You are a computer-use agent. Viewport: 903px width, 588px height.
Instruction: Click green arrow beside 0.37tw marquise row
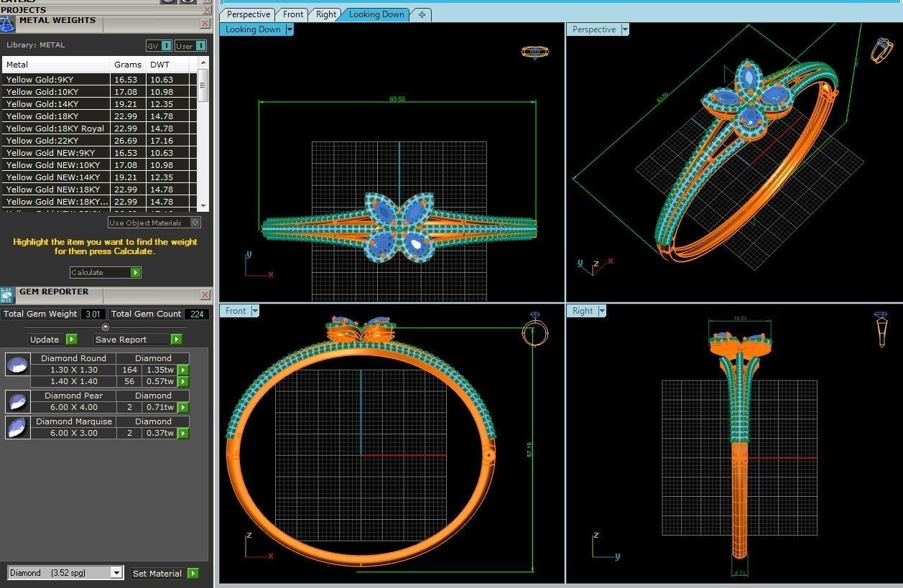click(x=183, y=434)
